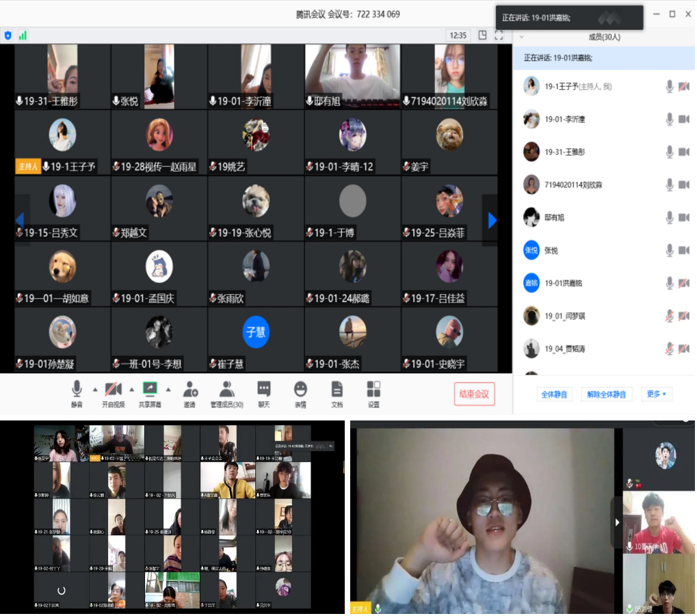Click the red 结束会议 button
The image size is (697, 616).
pos(474,394)
